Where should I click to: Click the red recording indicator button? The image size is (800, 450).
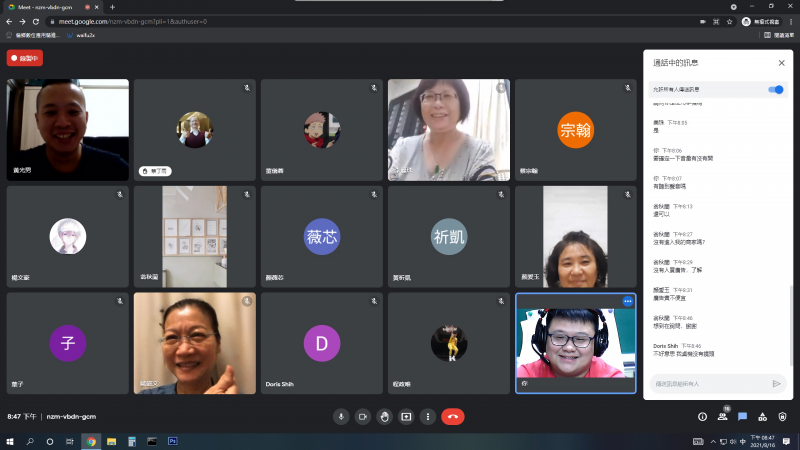point(25,58)
